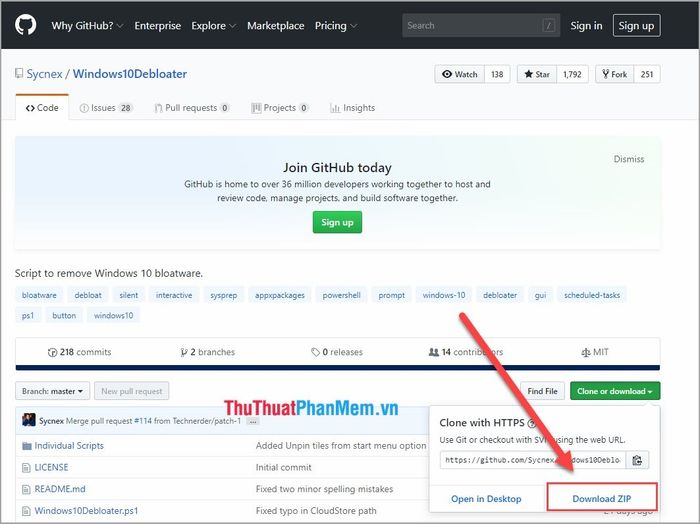Viewport: 700px width, 524px height.
Task: Select the sysprep topic tag
Action: coord(224,295)
